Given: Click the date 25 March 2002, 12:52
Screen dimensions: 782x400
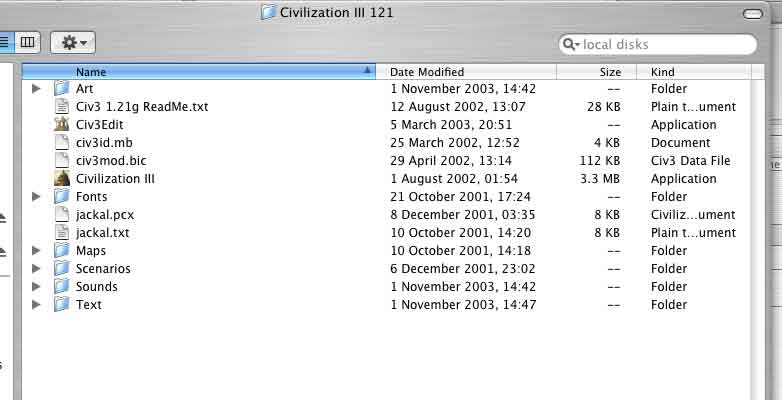Looking at the screenshot, I should point(455,142).
